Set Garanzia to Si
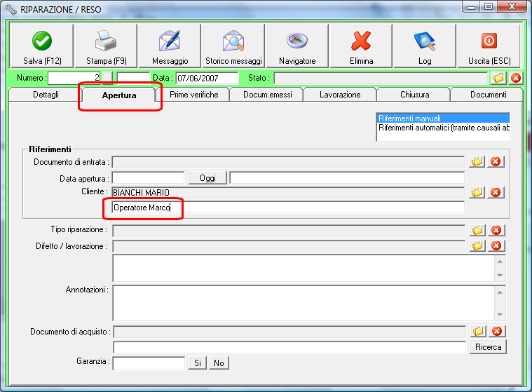532x392 pixels. click(x=198, y=363)
